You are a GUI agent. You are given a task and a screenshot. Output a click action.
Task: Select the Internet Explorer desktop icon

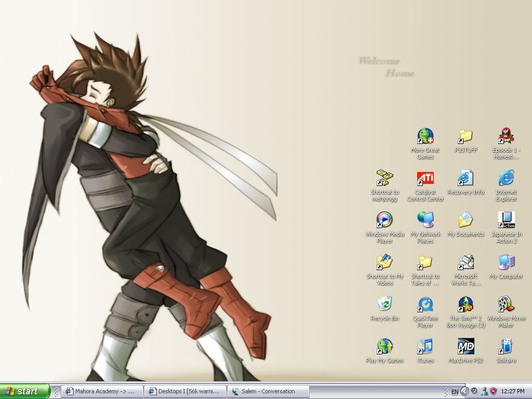(x=506, y=179)
